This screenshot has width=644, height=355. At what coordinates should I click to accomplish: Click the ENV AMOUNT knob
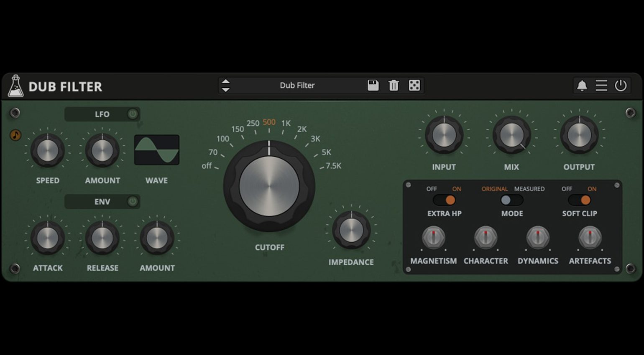[157, 238]
